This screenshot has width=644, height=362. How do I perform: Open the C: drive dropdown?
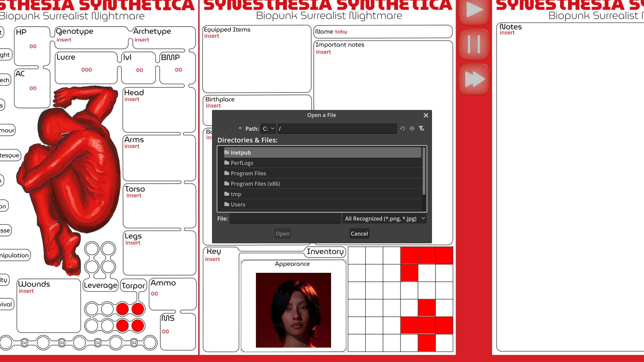[268, 128]
